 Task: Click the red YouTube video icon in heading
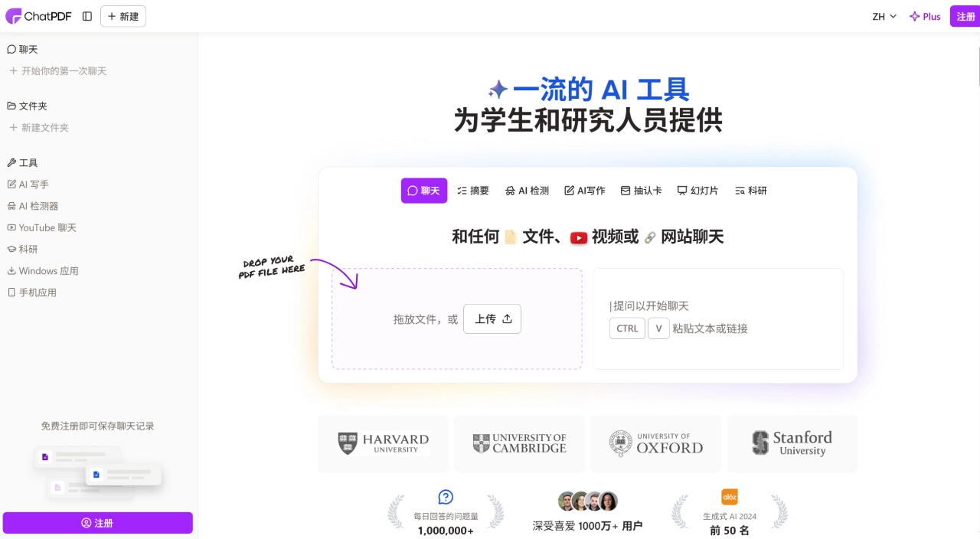pyautogui.click(x=579, y=238)
